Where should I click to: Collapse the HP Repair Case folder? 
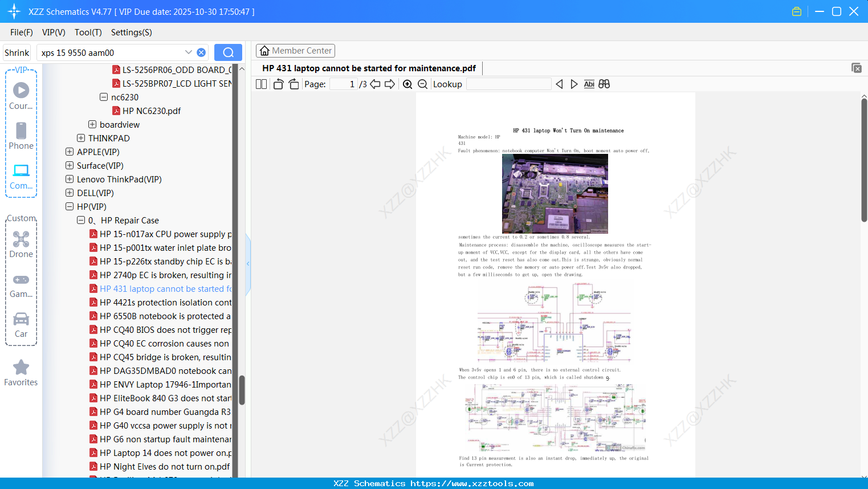81,220
